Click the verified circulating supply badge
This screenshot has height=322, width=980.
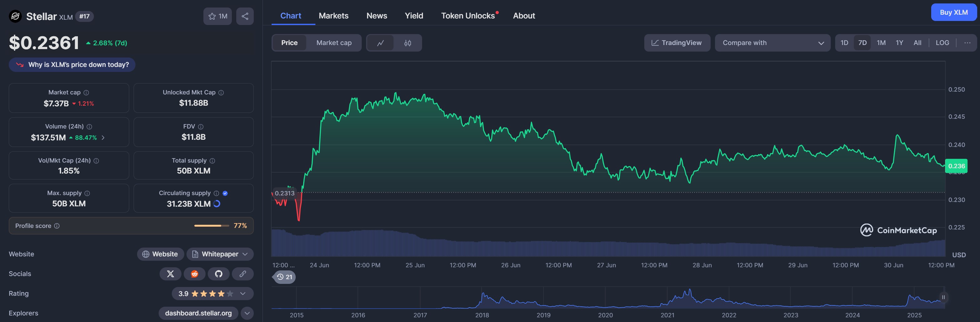(225, 193)
